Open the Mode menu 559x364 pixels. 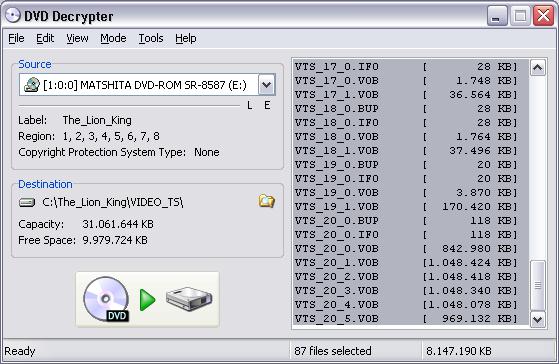tap(113, 38)
